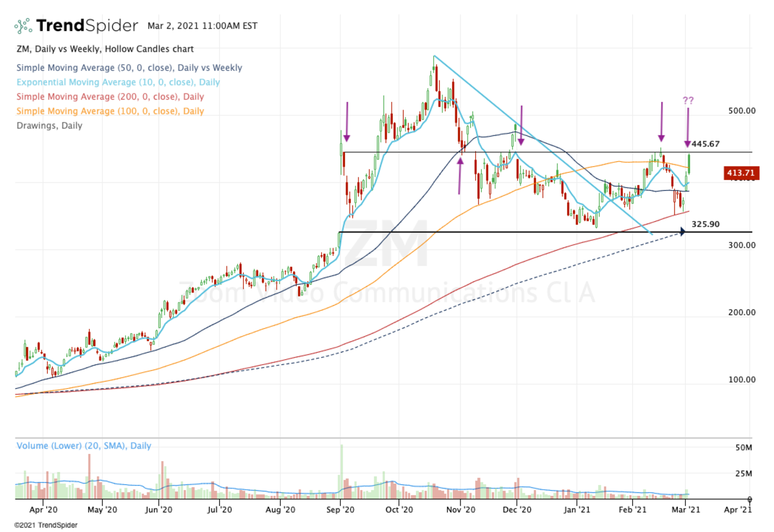Click the purple arrow below the ?? label

[x=688, y=127]
